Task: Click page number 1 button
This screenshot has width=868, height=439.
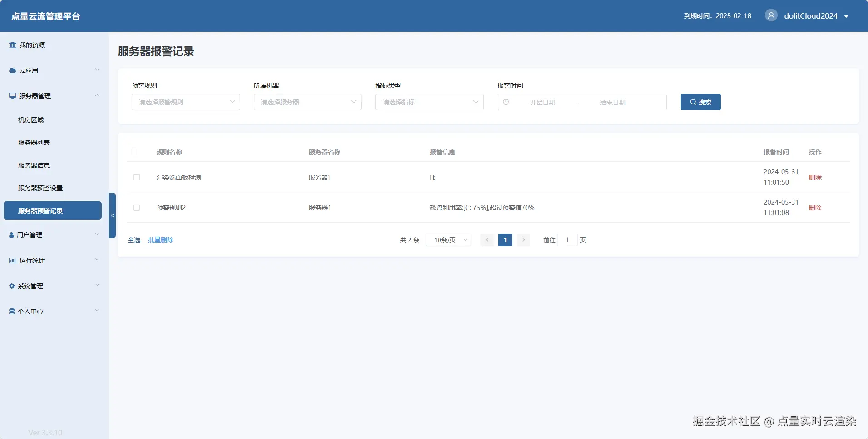Action: [x=505, y=240]
